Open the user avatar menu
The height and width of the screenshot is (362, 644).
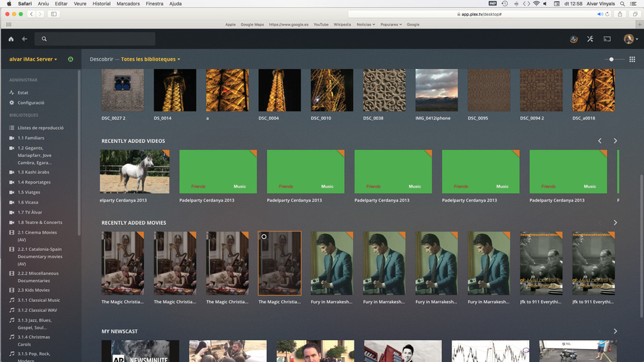point(630,39)
